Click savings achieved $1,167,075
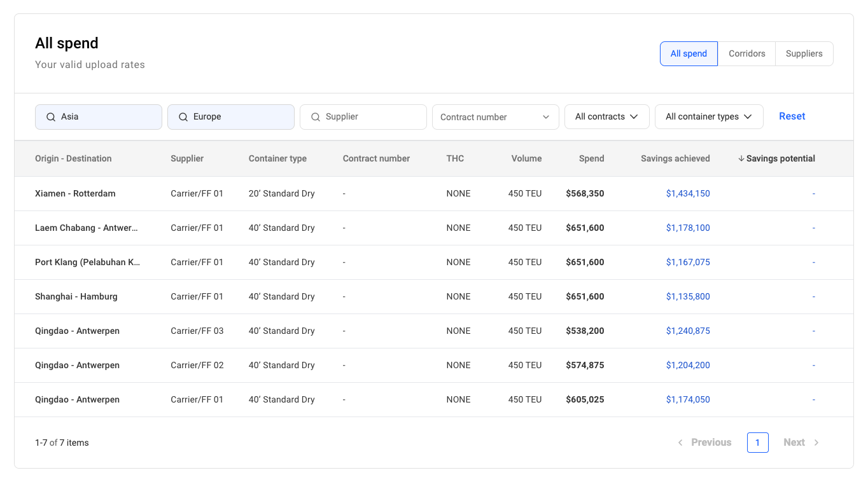 (688, 262)
